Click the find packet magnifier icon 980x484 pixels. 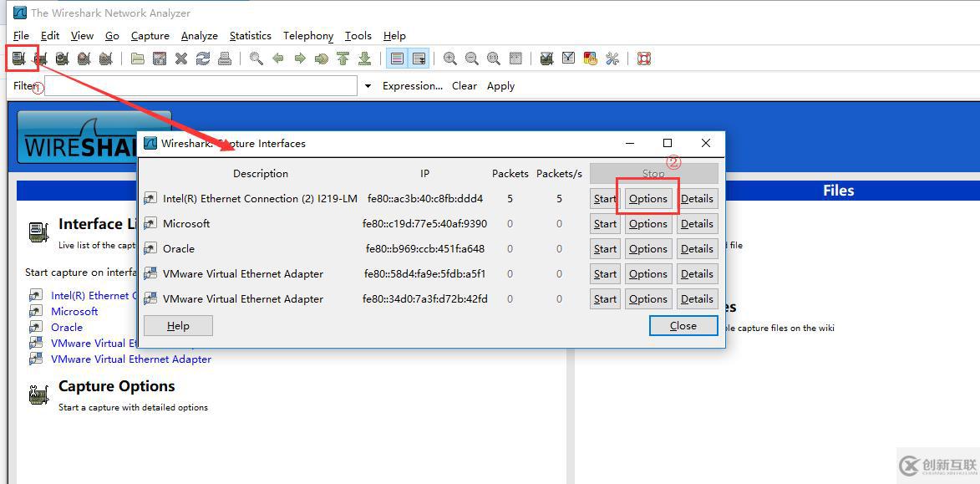point(256,59)
